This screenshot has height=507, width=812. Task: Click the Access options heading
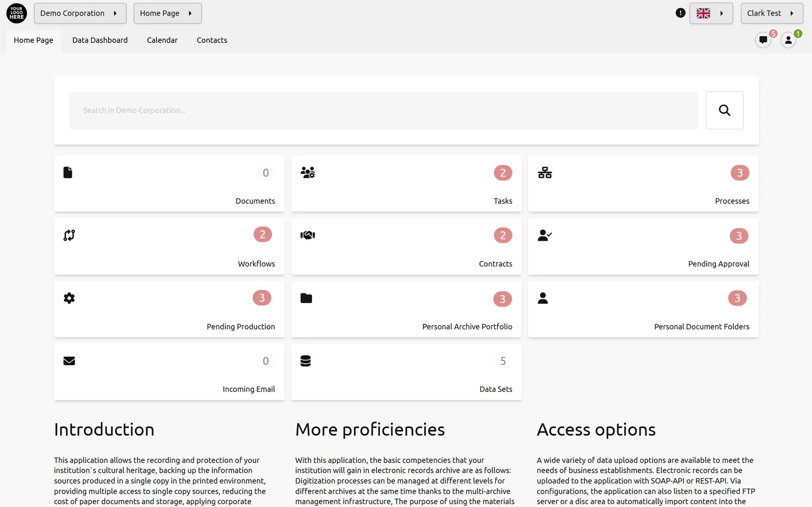(x=596, y=429)
